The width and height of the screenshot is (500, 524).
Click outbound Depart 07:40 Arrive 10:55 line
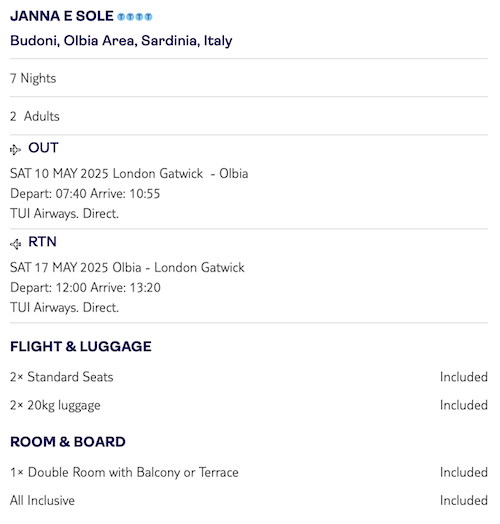pyautogui.click(x=85, y=194)
